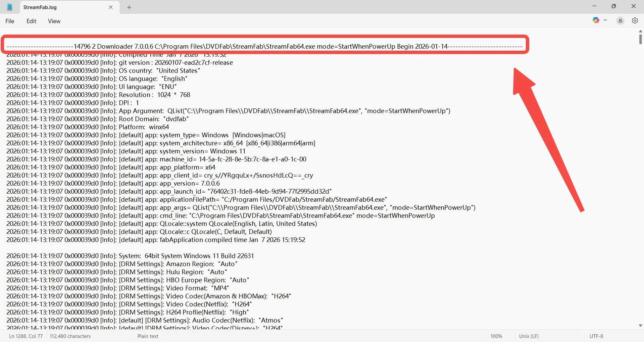
Task: Click the UI language "ENU" line
Action: 92,87
